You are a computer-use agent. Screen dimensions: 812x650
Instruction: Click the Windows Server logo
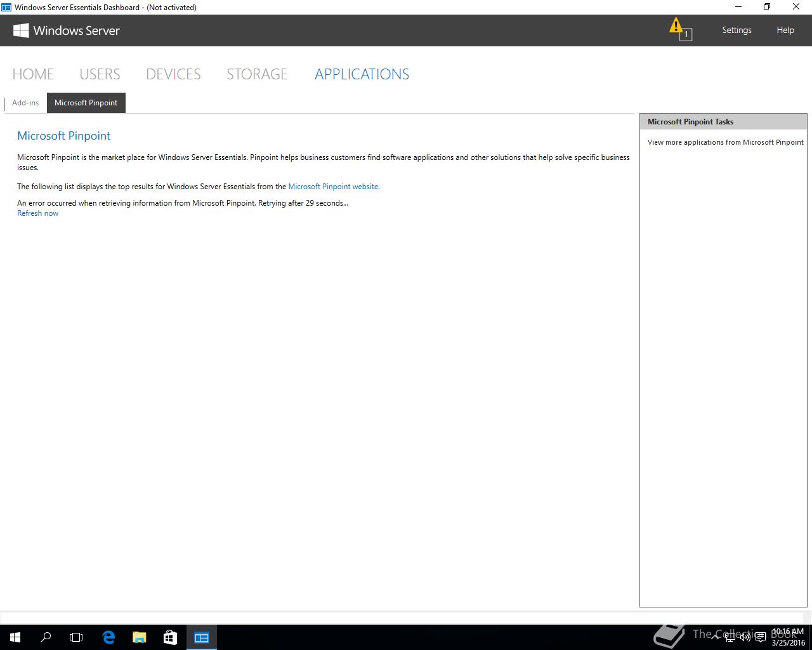pos(67,30)
